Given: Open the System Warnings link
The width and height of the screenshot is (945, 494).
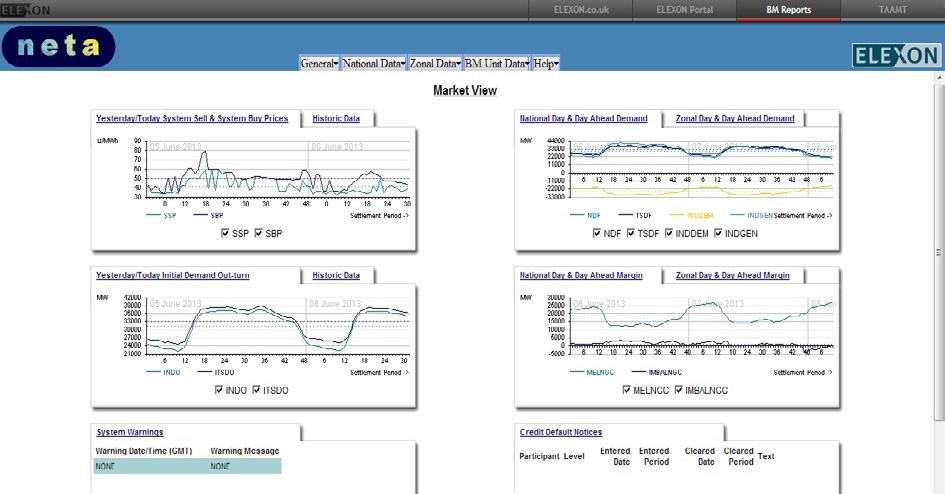Looking at the screenshot, I should pos(130,432).
